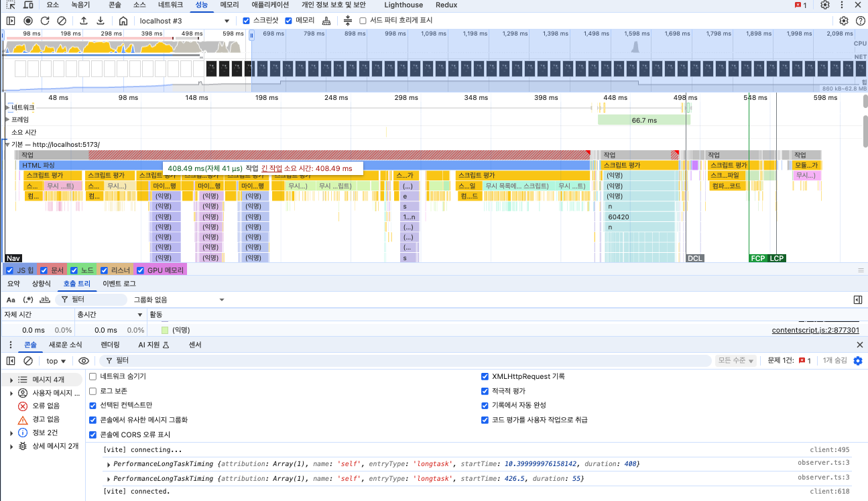The height and width of the screenshot is (501, 868).
Task: Uncheck the 메모리 checkbox in toolbar
Action: (x=289, y=21)
